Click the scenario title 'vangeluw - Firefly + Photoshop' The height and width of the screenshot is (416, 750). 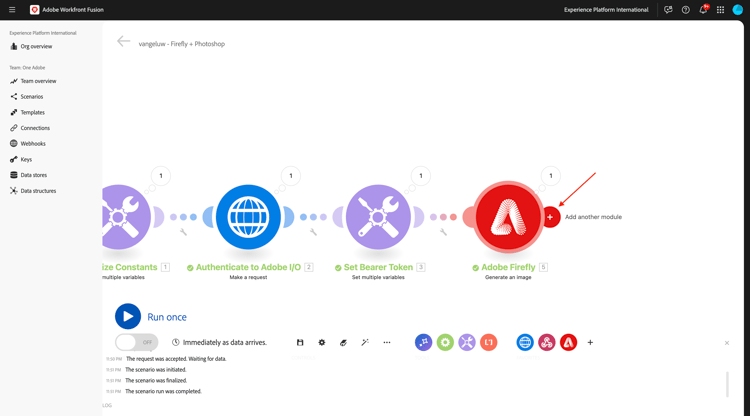[x=182, y=44]
